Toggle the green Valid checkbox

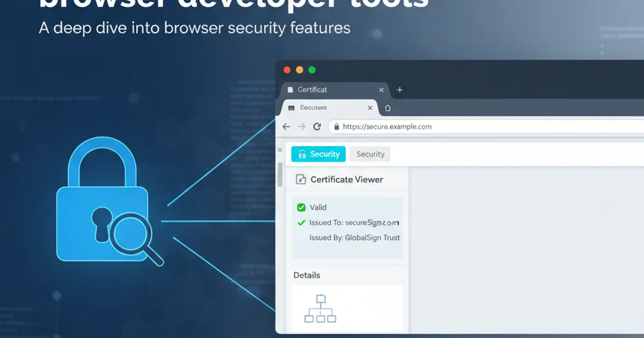coord(301,208)
